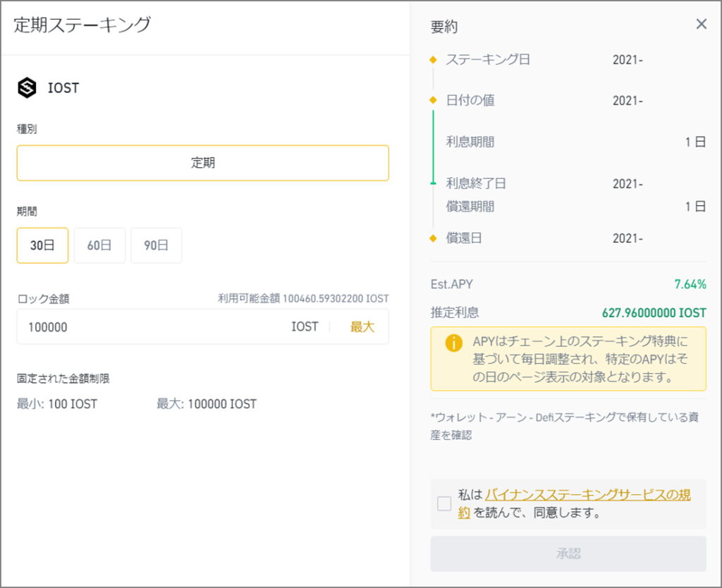Image resolution: width=722 pixels, height=588 pixels.
Task: Select the 定期 type button
Action: coord(203,163)
